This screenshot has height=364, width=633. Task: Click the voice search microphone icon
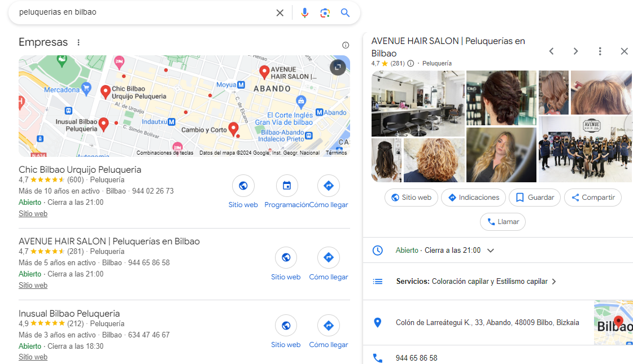point(305,12)
